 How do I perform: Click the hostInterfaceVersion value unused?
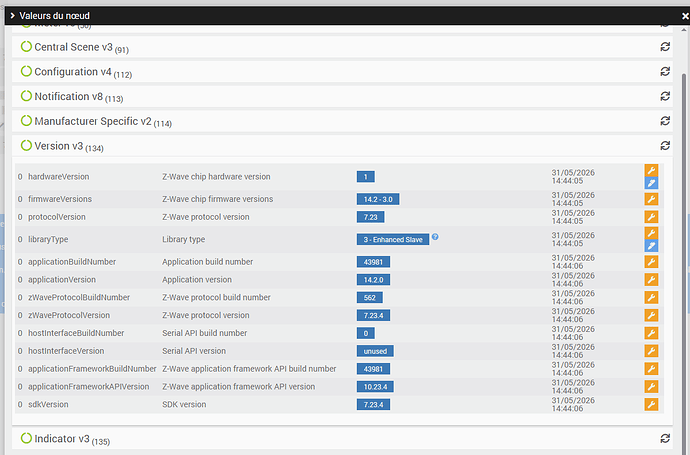tap(375, 351)
